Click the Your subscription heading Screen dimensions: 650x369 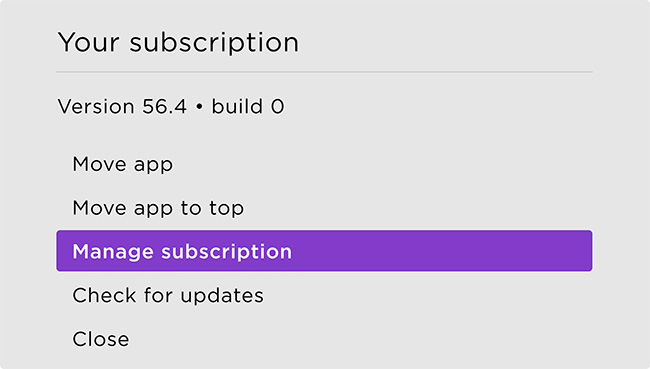coord(178,42)
